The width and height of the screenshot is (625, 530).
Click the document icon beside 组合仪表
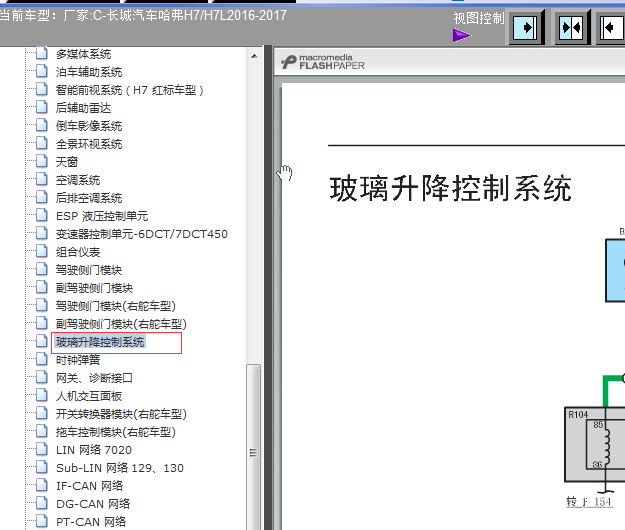point(41,251)
